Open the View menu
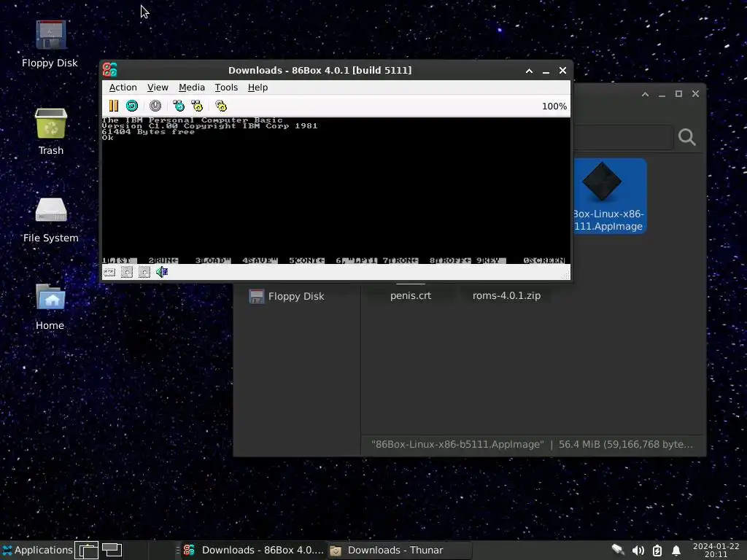This screenshot has width=747, height=560. click(x=158, y=87)
